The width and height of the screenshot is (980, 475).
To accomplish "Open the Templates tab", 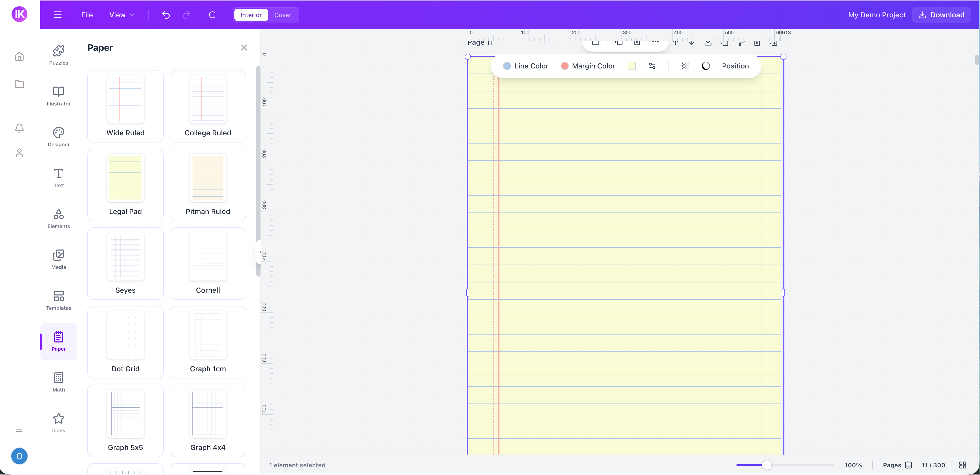I will click(x=58, y=300).
